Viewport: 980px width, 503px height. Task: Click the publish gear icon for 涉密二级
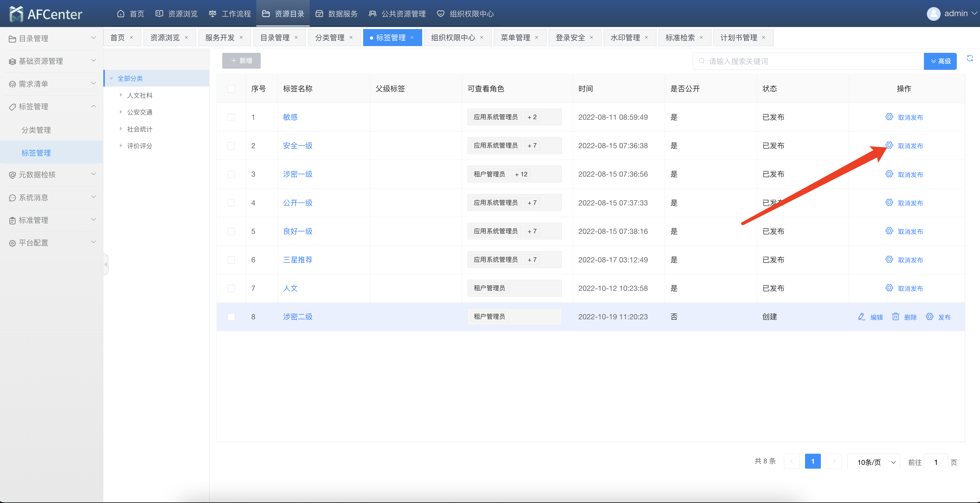(930, 317)
